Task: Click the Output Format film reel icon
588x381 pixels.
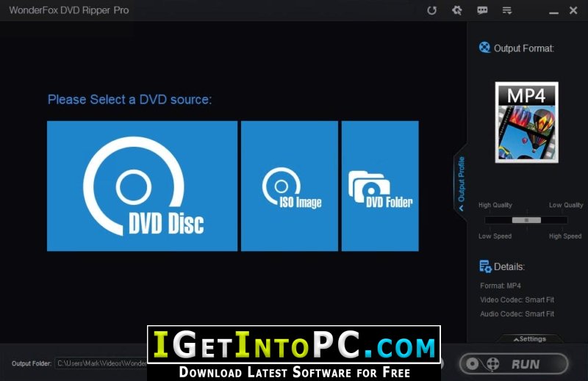Action: pyautogui.click(x=484, y=48)
